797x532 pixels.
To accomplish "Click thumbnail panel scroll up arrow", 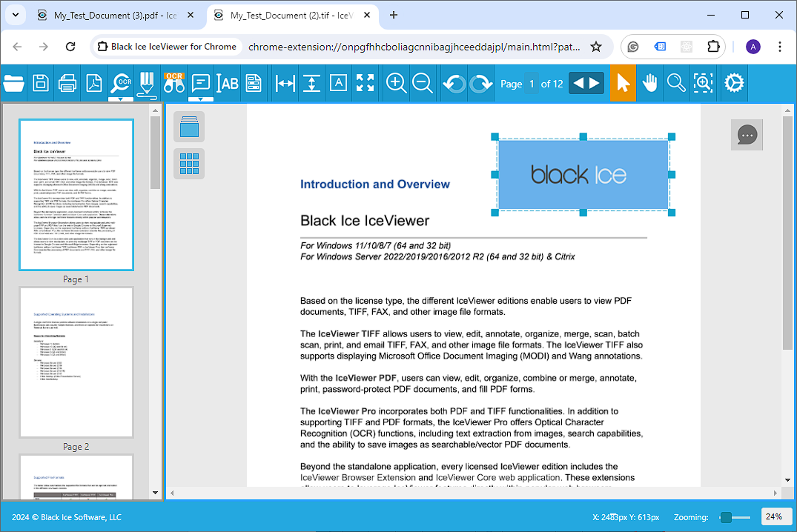I will (x=155, y=110).
